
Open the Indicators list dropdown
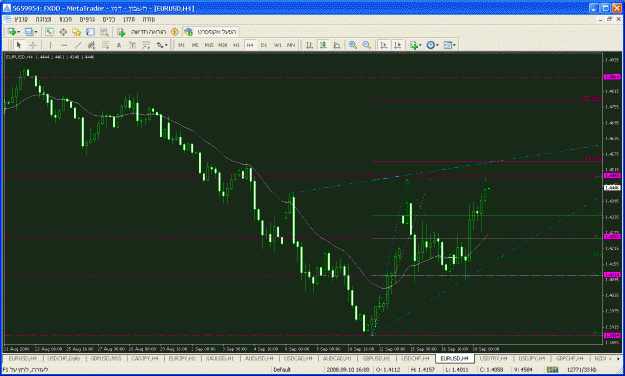[x=416, y=45]
